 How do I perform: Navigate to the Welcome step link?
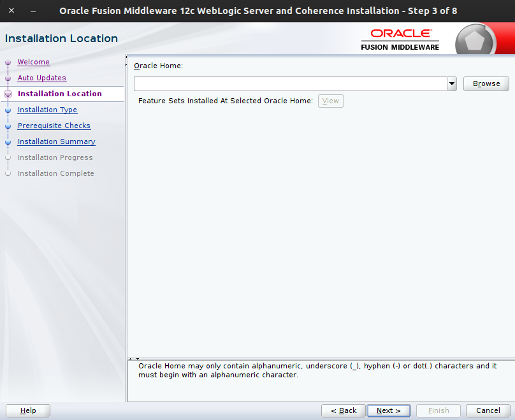click(33, 62)
